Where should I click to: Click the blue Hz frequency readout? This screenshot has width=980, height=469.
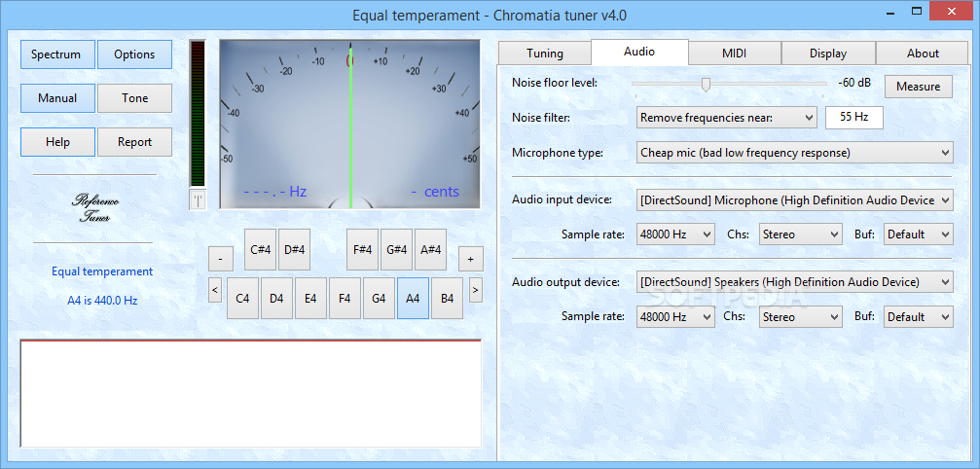point(275,192)
